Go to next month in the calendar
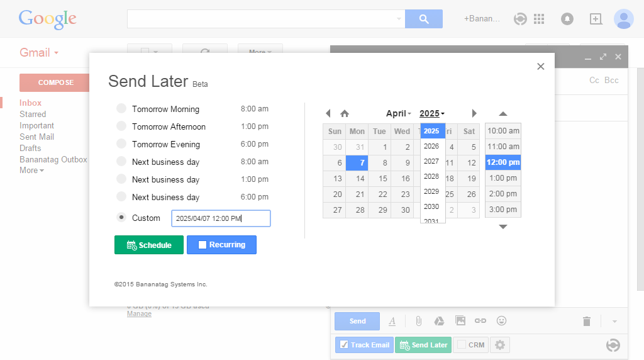 (x=474, y=113)
